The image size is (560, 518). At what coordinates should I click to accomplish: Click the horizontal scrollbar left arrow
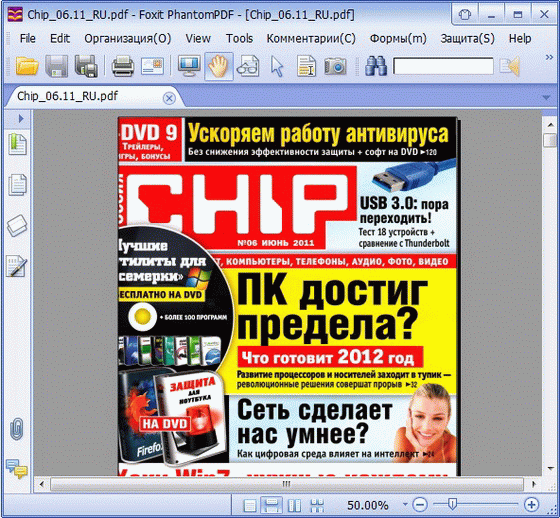(x=42, y=484)
